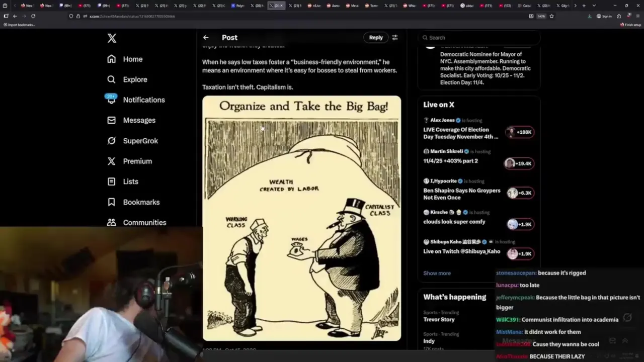Open the Notifications bell icon
644x362 pixels.
click(x=111, y=100)
